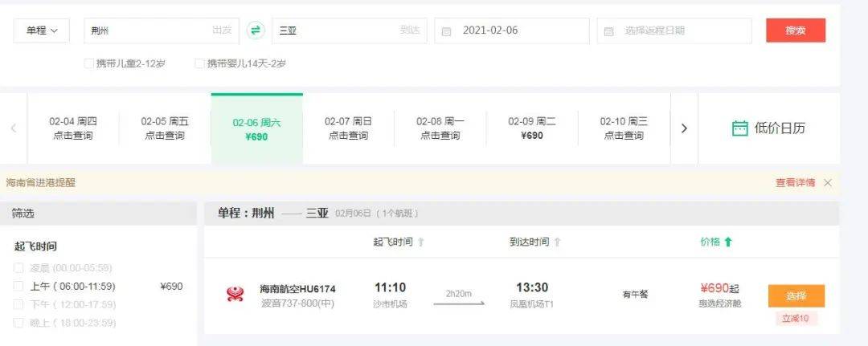Click the departure date field 2021-02-06
868x346 pixels.
(x=512, y=31)
